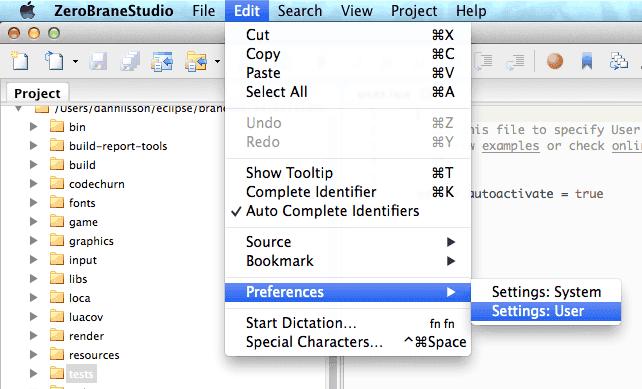Select the tests folder in tree
The height and width of the screenshot is (389, 642).
pyautogui.click(x=81, y=374)
